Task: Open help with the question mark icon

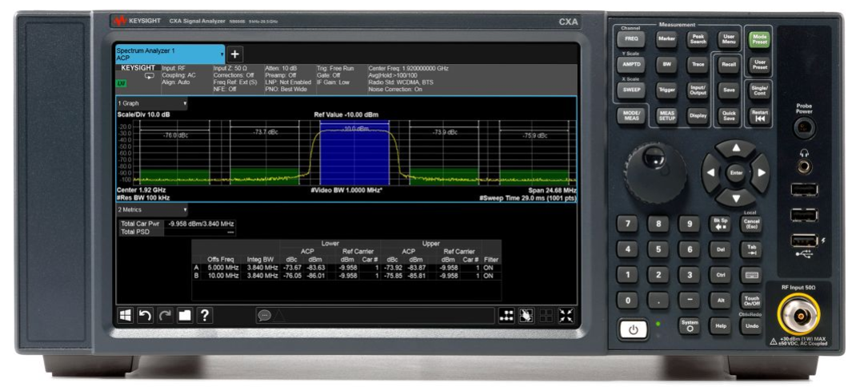Action: (205, 315)
